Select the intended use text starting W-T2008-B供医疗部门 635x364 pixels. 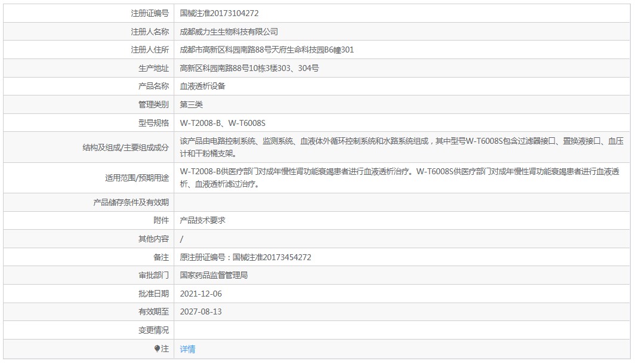[400, 178]
